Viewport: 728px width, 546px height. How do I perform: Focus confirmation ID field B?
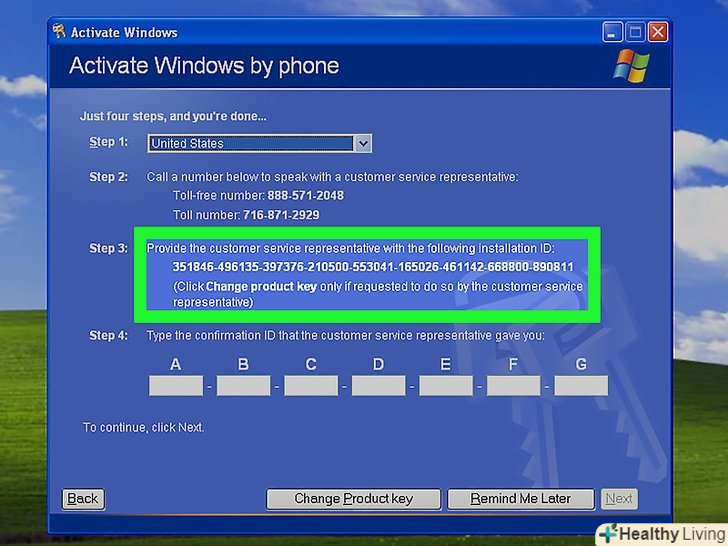tap(243, 386)
